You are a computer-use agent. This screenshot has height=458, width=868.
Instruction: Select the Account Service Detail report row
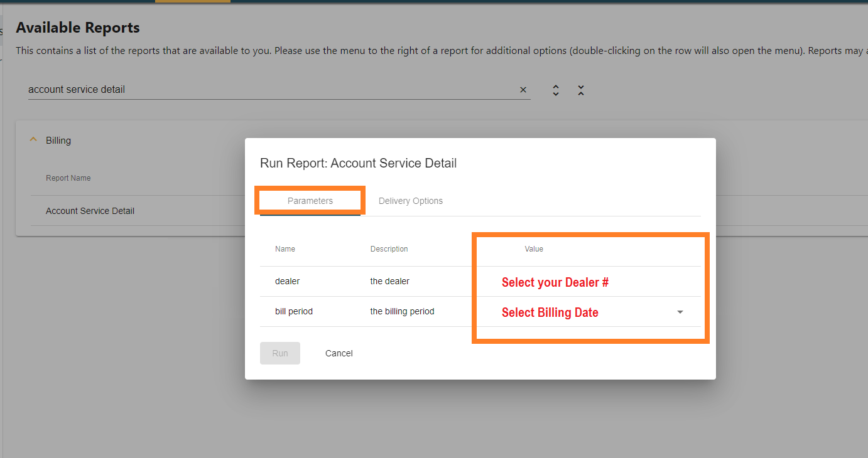tap(90, 211)
